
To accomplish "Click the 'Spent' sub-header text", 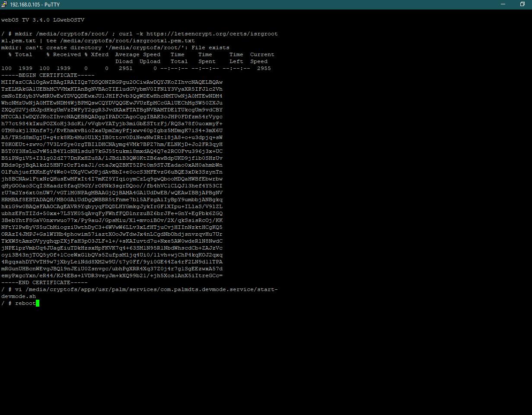I will point(207,61).
